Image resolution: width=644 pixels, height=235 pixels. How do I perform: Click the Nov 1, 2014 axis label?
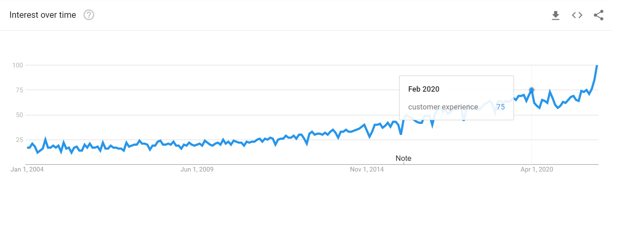tap(367, 170)
